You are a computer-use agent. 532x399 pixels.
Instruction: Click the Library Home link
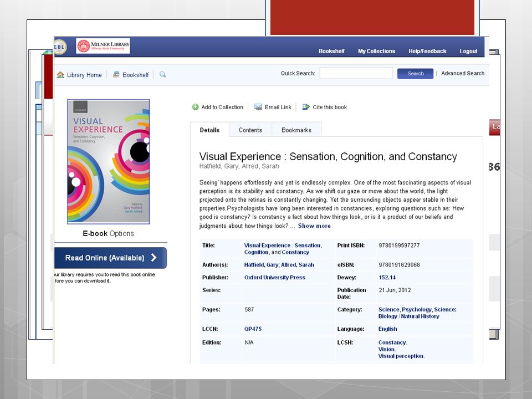pos(84,75)
